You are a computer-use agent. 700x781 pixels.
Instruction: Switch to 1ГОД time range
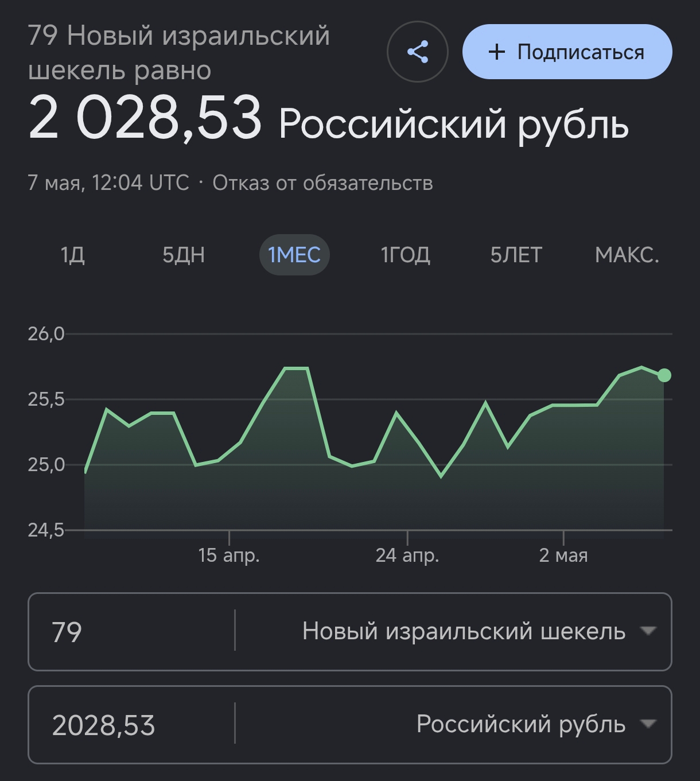tap(406, 255)
